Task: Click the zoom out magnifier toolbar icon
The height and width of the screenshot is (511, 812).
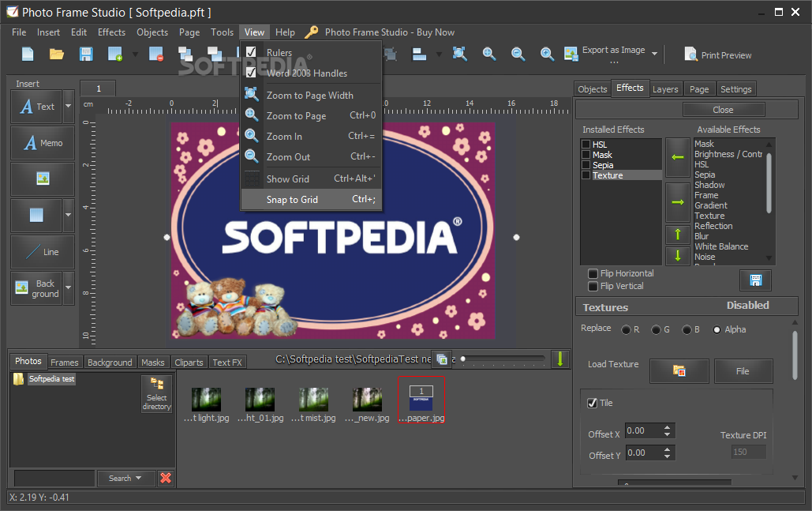Action: pyautogui.click(x=518, y=54)
